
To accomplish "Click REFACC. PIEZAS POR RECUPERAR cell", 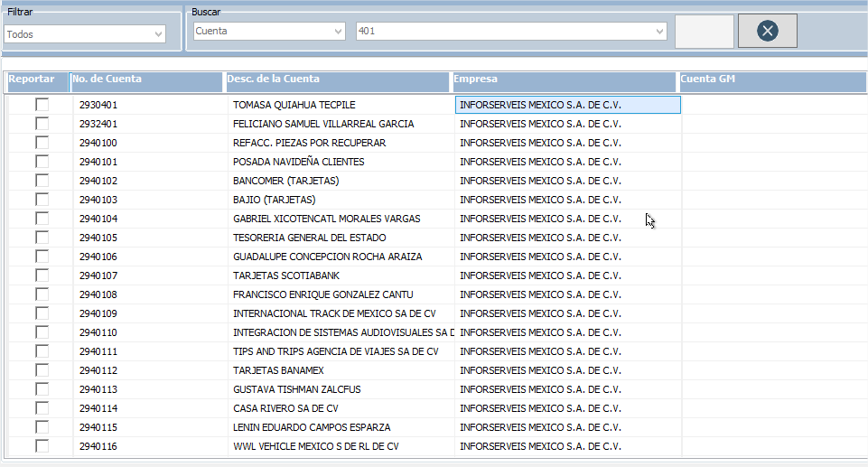I will pos(341,143).
